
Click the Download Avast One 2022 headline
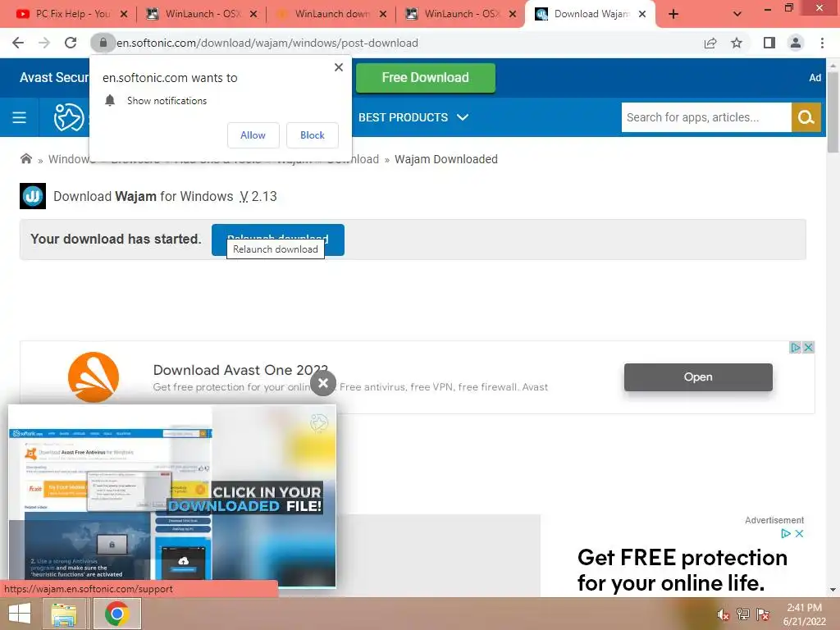(240, 370)
